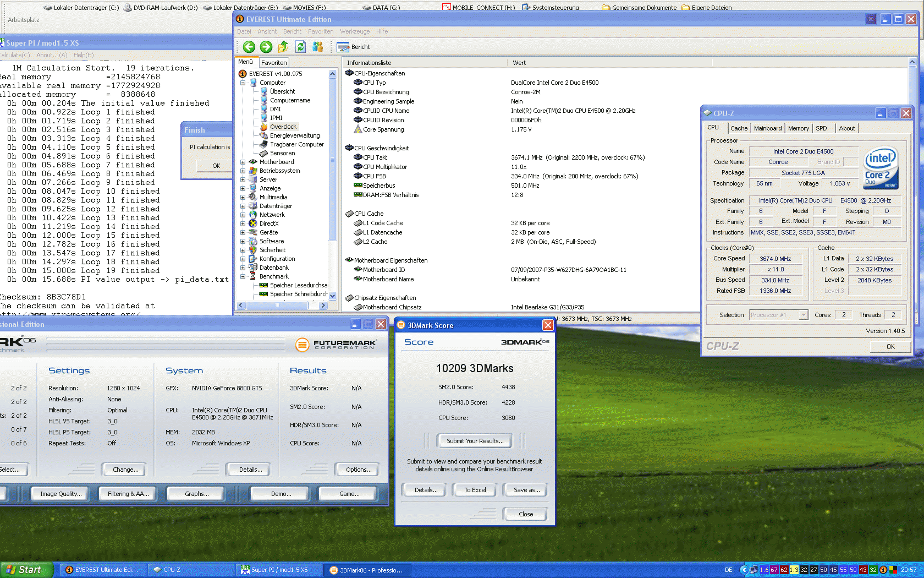Switch to the Favoriten tab
Screen dimensions: 924x578
coord(274,63)
